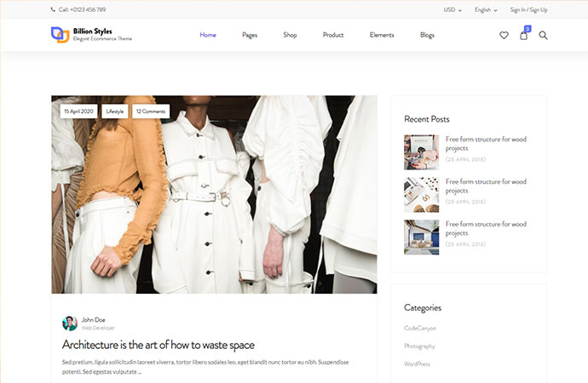
Task: Select the Photography category
Action: 419,346
